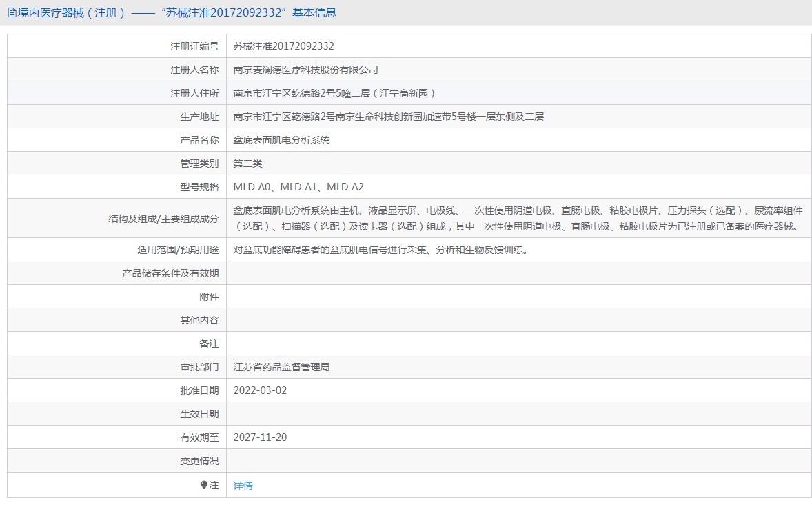Click the intended use text in 适用范围 row
Image resolution: width=812 pixels, height=505 pixels.
pyautogui.click(x=380, y=250)
